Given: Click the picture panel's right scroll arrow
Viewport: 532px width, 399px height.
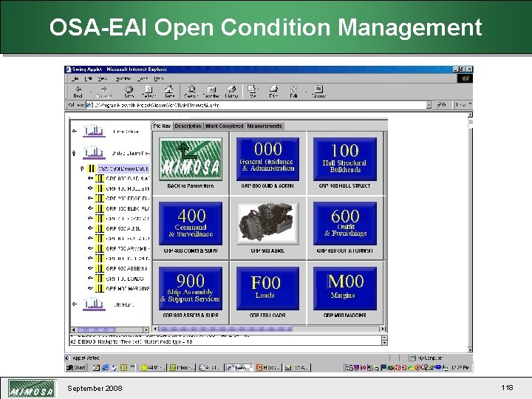Looking at the screenshot, I should (x=383, y=328).
